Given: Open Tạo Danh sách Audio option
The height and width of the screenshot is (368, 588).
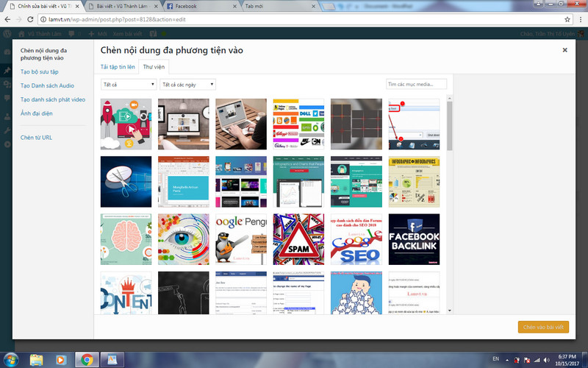Looking at the screenshot, I should click(47, 85).
